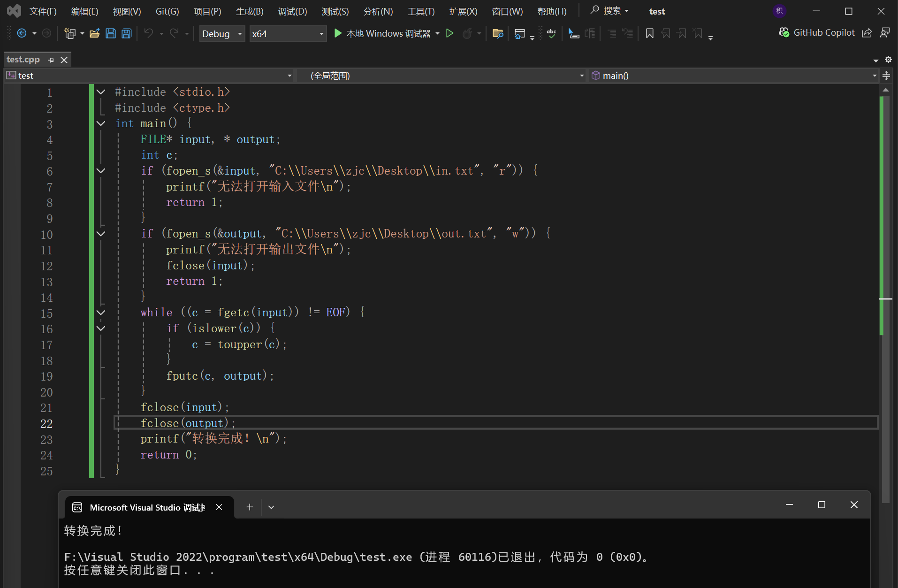Viewport: 898px width, 588px height.
Task: Add a new console tab with plus
Action: coord(250,507)
